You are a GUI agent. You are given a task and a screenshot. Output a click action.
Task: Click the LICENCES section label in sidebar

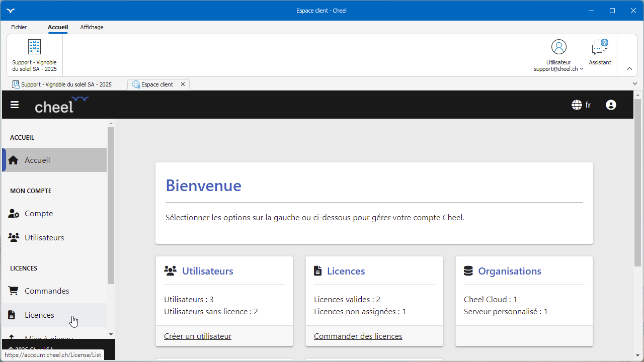(24, 268)
